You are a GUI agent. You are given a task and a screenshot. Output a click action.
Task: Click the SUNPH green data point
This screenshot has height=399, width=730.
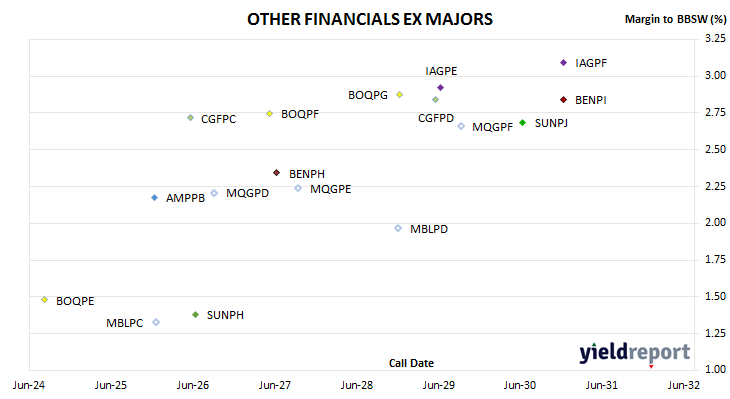tap(196, 315)
